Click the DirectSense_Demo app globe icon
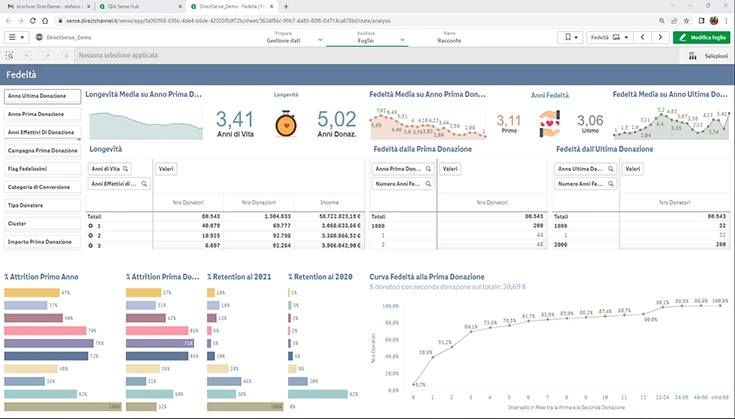Image resolution: width=735 pixels, height=419 pixels. [39, 37]
